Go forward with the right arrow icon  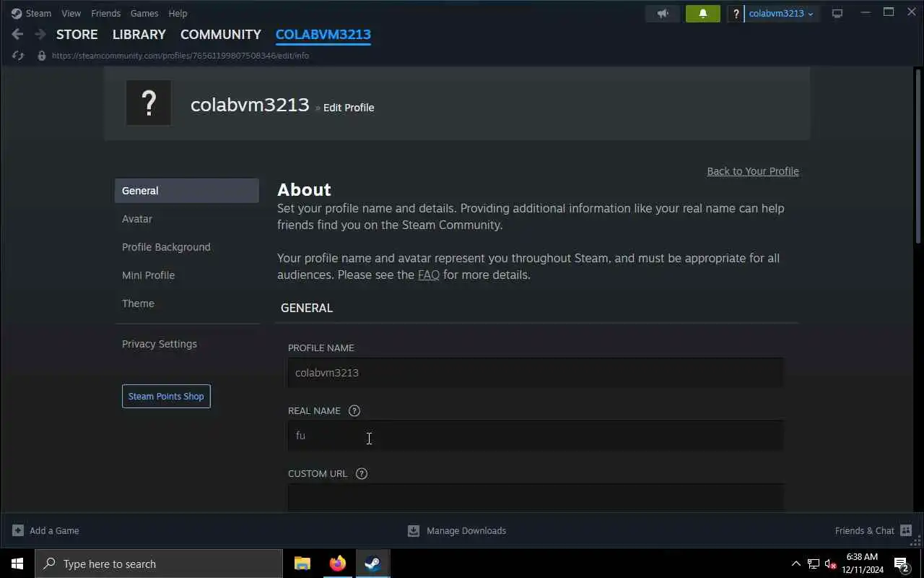tap(40, 34)
